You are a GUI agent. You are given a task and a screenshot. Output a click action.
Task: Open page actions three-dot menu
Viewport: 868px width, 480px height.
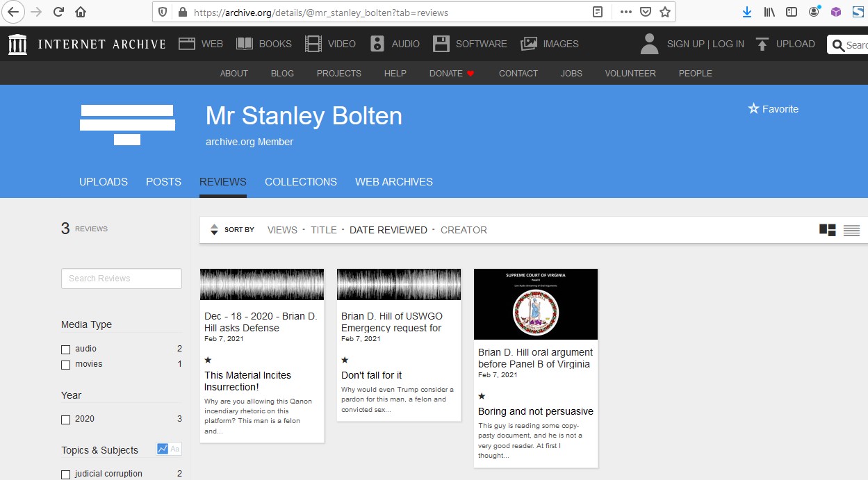click(x=625, y=12)
